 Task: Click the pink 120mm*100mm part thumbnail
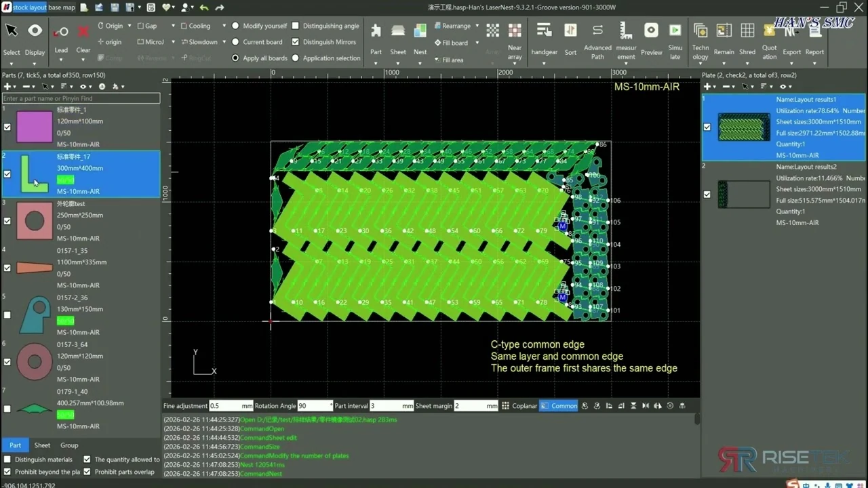pyautogui.click(x=34, y=127)
